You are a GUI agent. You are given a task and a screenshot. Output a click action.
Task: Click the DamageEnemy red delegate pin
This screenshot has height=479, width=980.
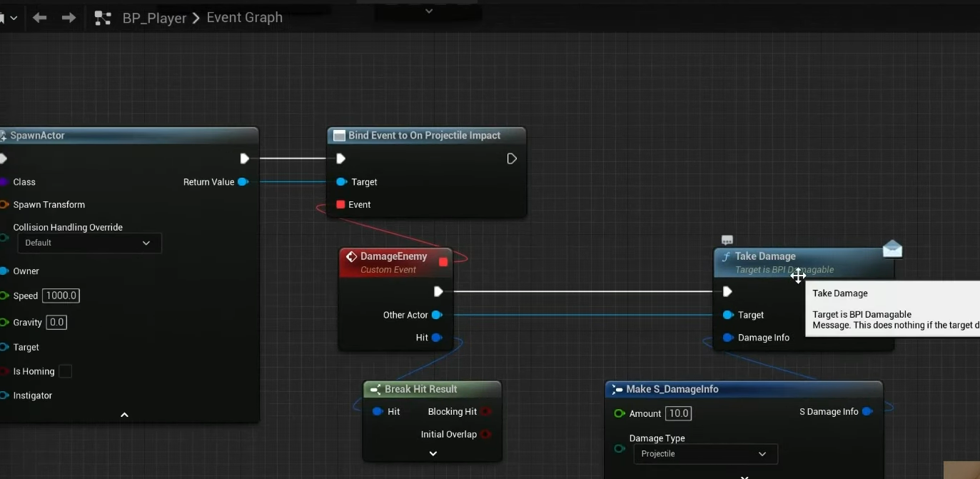pos(443,262)
